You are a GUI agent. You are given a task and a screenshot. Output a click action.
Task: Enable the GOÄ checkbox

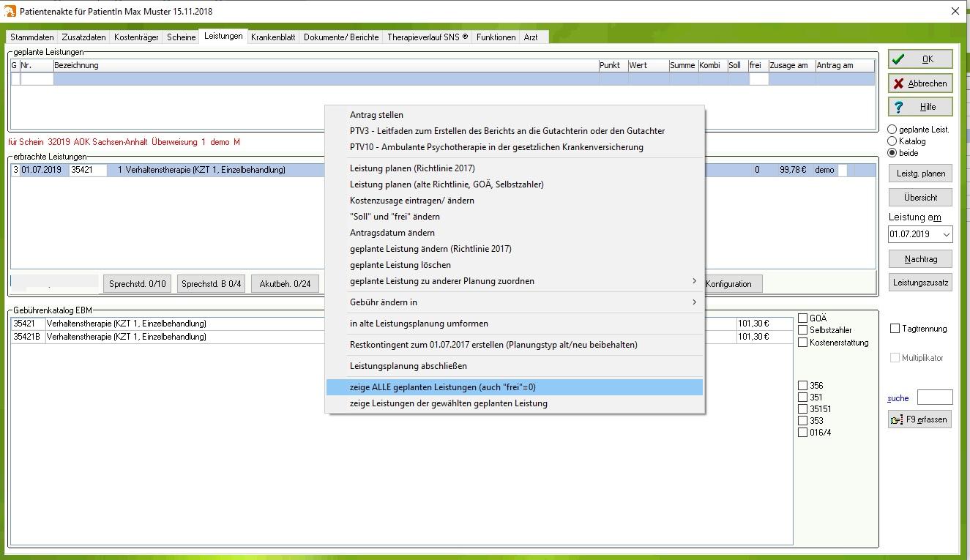[803, 318]
